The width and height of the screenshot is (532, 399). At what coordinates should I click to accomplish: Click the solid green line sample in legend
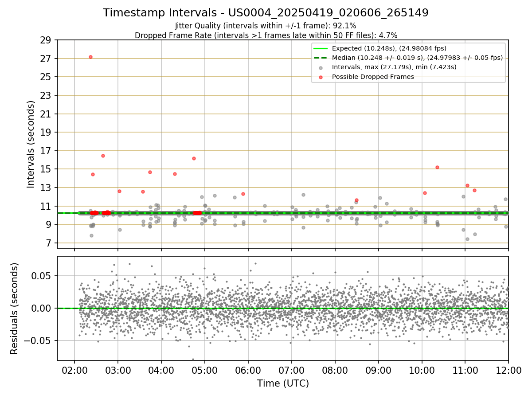click(x=321, y=48)
